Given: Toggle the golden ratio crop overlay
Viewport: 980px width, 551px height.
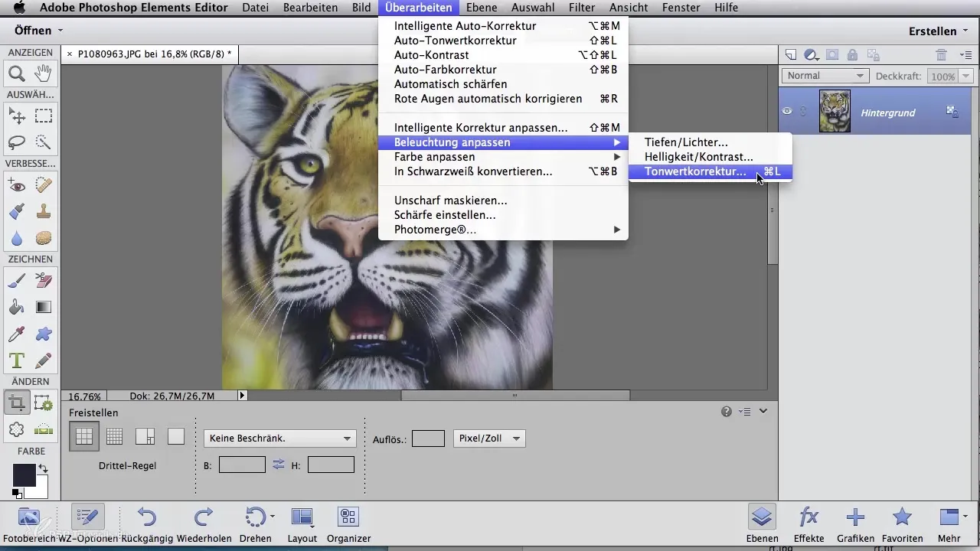Looking at the screenshot, I should pyautogui.click(x=145, y=436).
